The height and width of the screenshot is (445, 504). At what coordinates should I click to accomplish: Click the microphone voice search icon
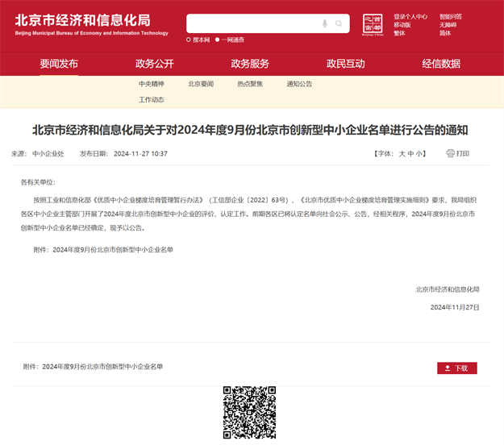pyautogui.click(x=325, y=24)
